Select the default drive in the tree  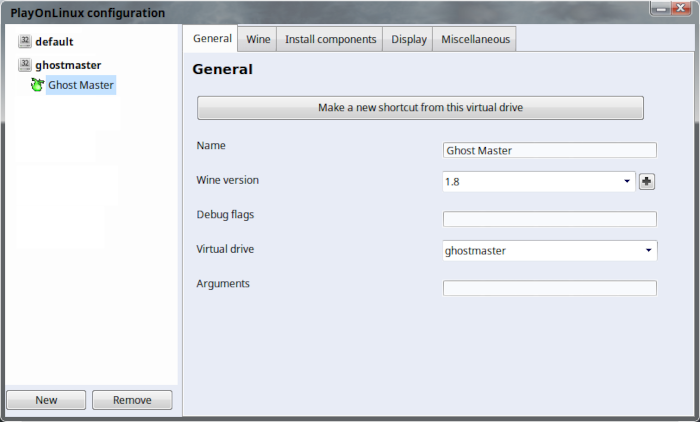(54, 42)
